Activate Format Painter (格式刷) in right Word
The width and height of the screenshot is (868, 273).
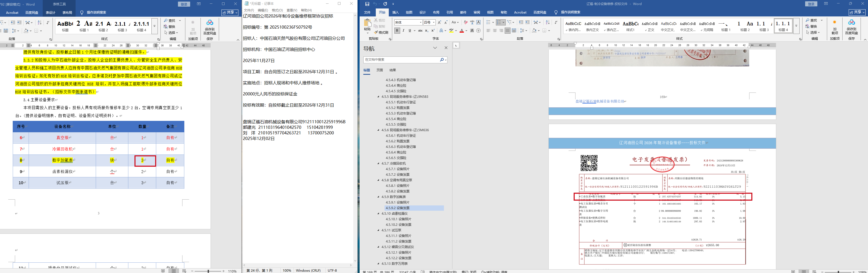tap(381, 33)
